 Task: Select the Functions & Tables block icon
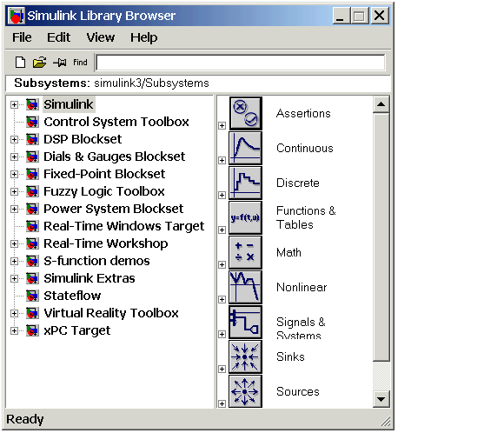tap(246, 217)
